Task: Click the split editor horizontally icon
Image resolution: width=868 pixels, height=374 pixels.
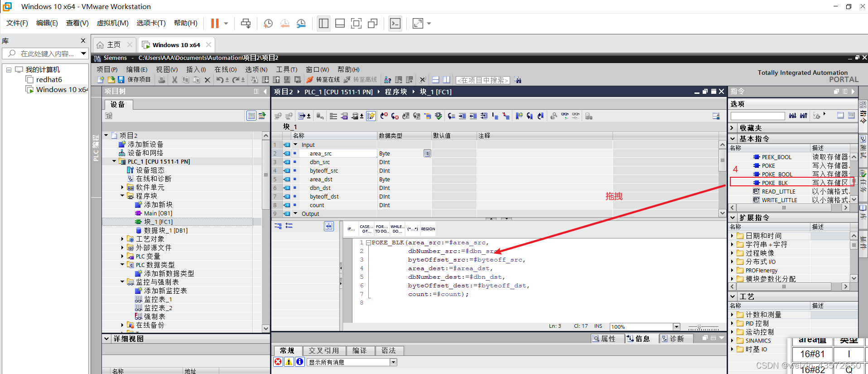Action: pyautogui.click(x=435, y=80)
